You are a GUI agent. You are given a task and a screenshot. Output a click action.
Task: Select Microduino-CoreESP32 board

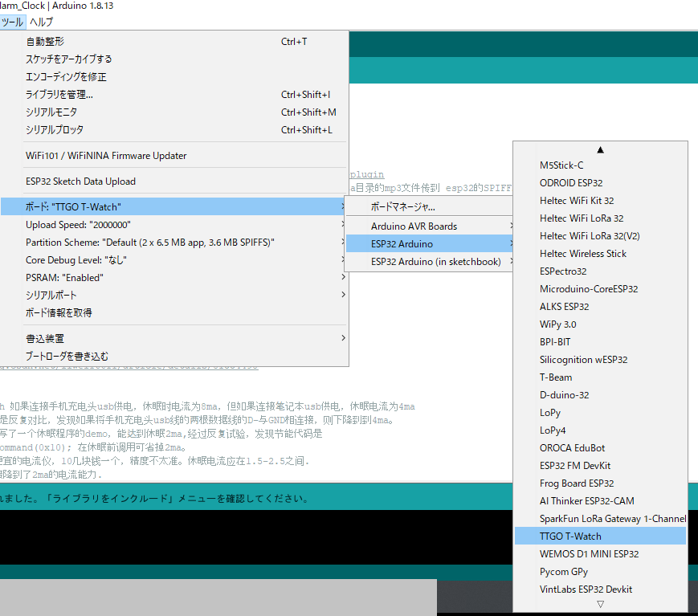pyautogui.click(x=600, y=289)
